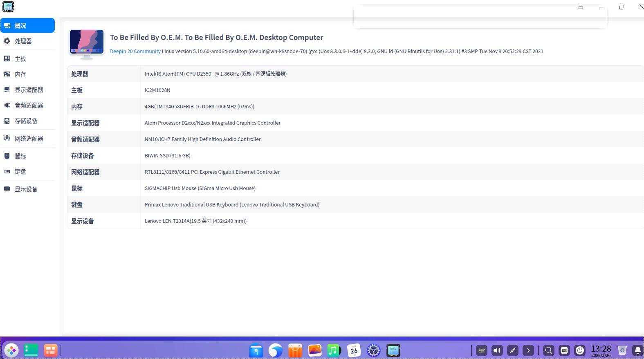644x359 pixels.
Task: Click the 网络适配器 row label in the table
Action: [85, 172]
